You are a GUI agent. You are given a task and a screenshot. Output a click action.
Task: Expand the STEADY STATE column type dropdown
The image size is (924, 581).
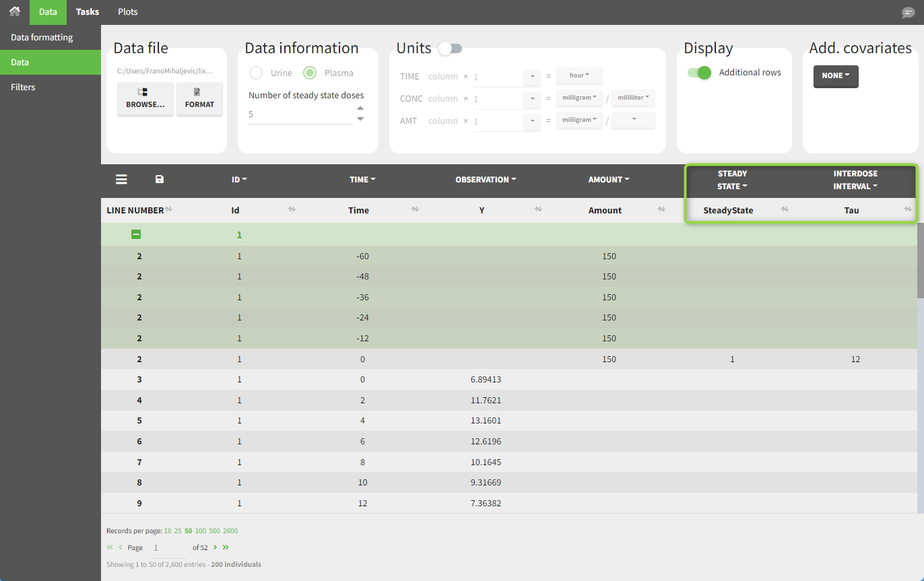coord(732,180)
